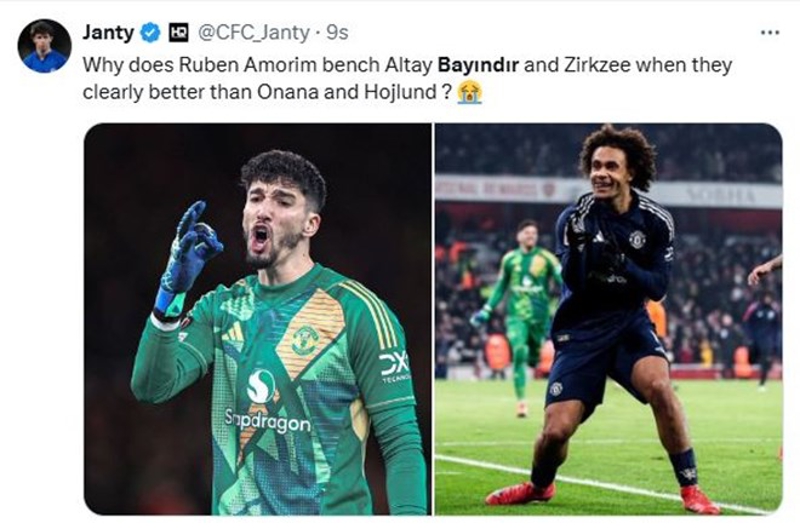Viewport: 800px width, 529px height.
Task: Click the club crest on the navy shirt
Action: coord(637,239)
